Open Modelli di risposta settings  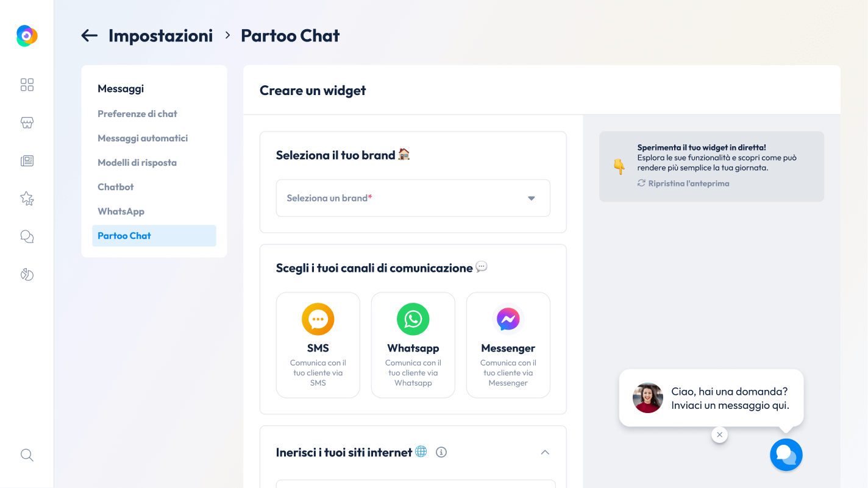[137, 163]
